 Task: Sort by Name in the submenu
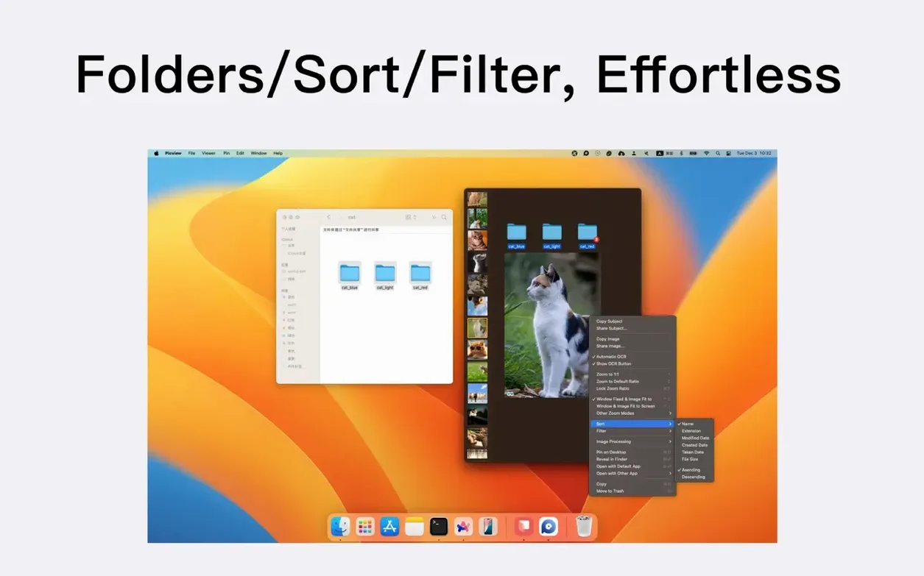coord(695,424)
